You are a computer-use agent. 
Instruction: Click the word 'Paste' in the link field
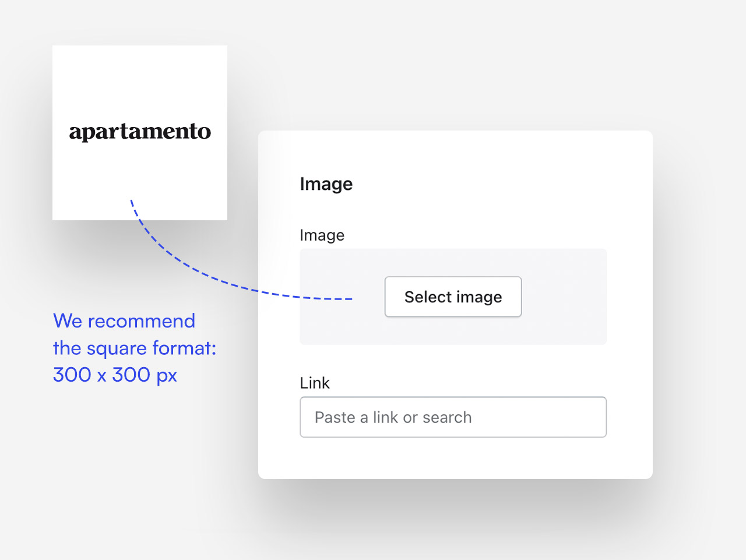335,418
